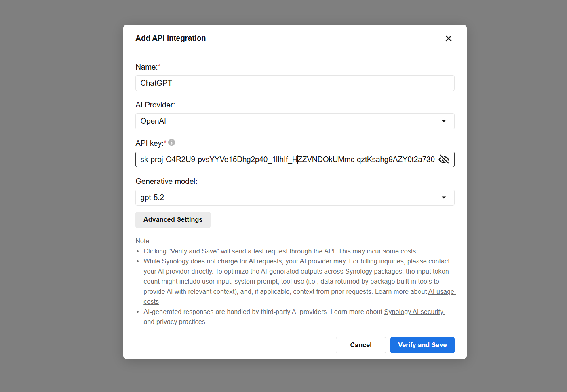This screenshot has width=567, height=392.
Task: Click the "Name:" field label
Action: coord(146,67)
